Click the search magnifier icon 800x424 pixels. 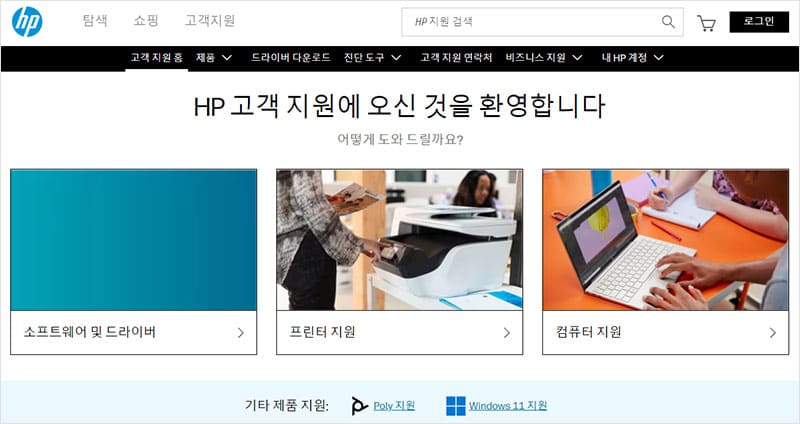click(x=668, y=22)
